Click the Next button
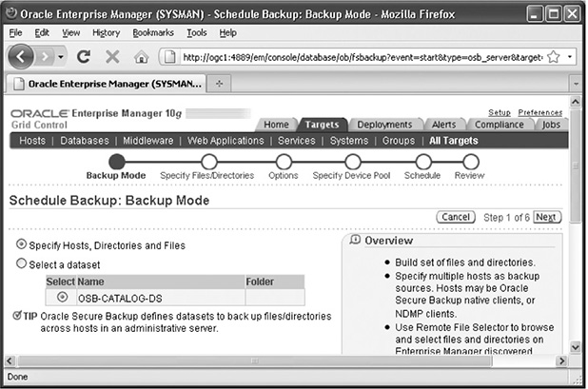The height and width of the screenshot is (389, 588). click(x=547, y=217)
